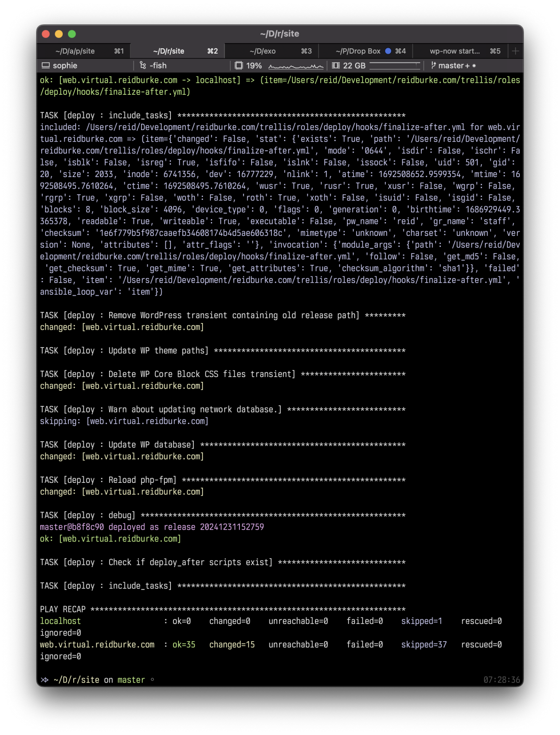Select the ~/D/a/p/site tab

pos(74,51)
